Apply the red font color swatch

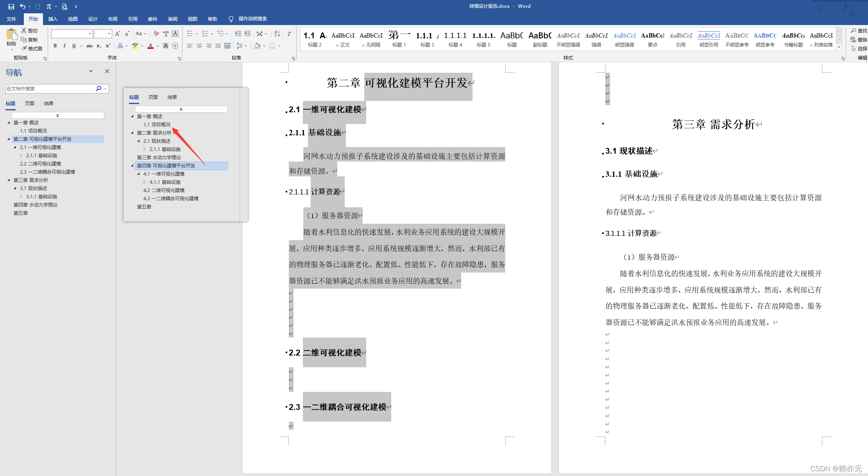click(x=150, y=46)
